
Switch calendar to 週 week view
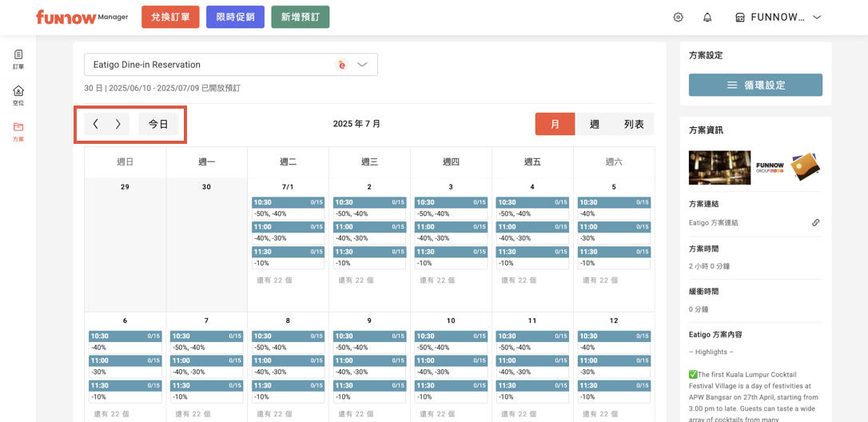[594, 124]
